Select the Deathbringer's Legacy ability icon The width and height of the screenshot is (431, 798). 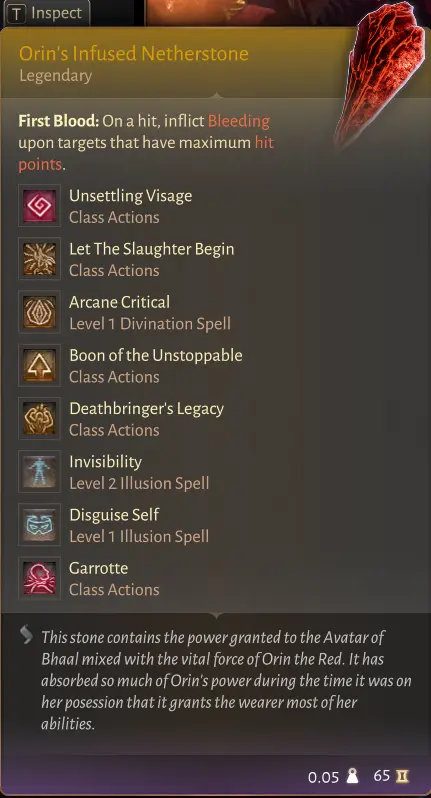tap(40, 418)
